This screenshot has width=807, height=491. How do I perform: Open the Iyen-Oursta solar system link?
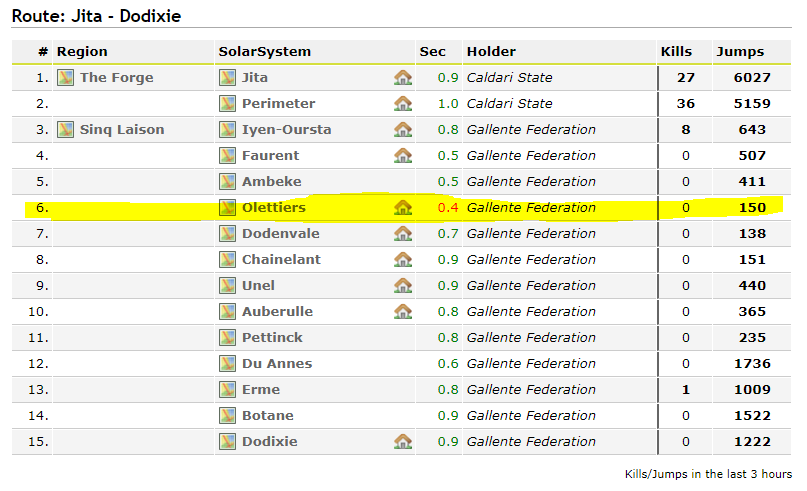coord(287,130)
